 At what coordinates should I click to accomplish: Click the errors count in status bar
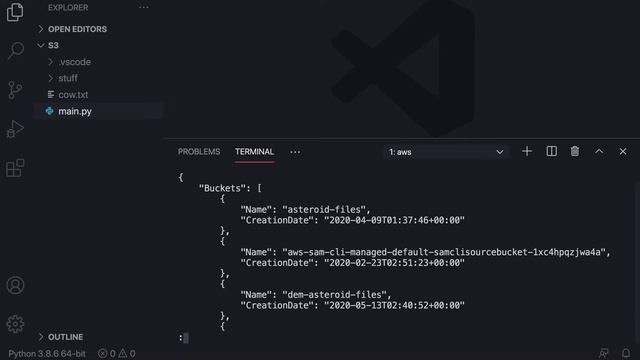[x=107, y=353]
